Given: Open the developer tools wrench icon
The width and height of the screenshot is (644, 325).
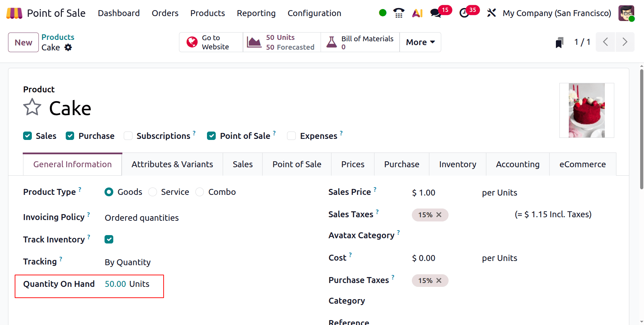Looking at the screenshot, I should (491, 13).
